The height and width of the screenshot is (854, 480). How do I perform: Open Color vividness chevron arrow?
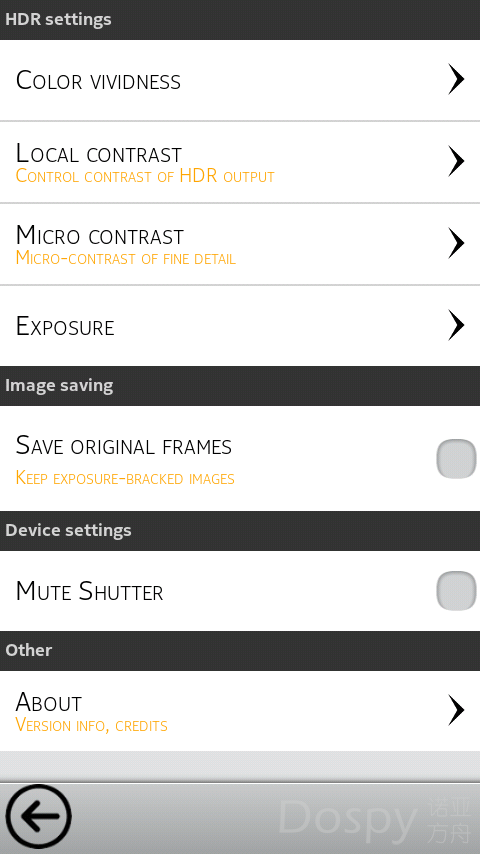tap(457, 80)
